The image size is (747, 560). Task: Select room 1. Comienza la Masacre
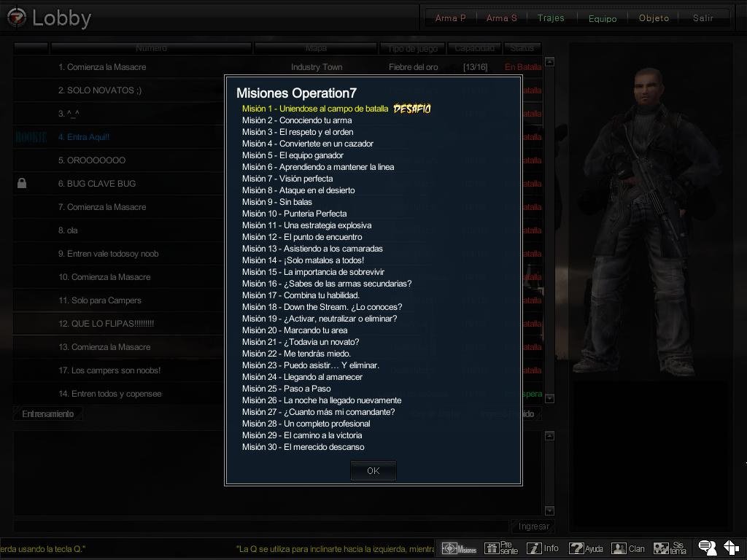(x=277, y=67)
